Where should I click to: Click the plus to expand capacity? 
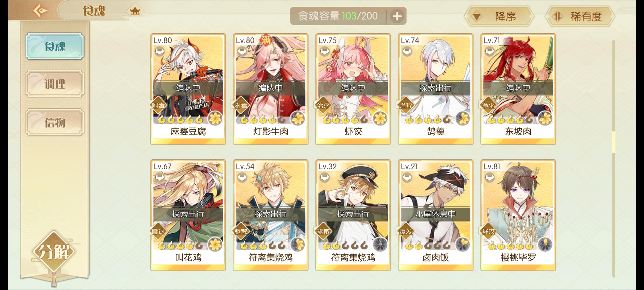click(397, 16)
